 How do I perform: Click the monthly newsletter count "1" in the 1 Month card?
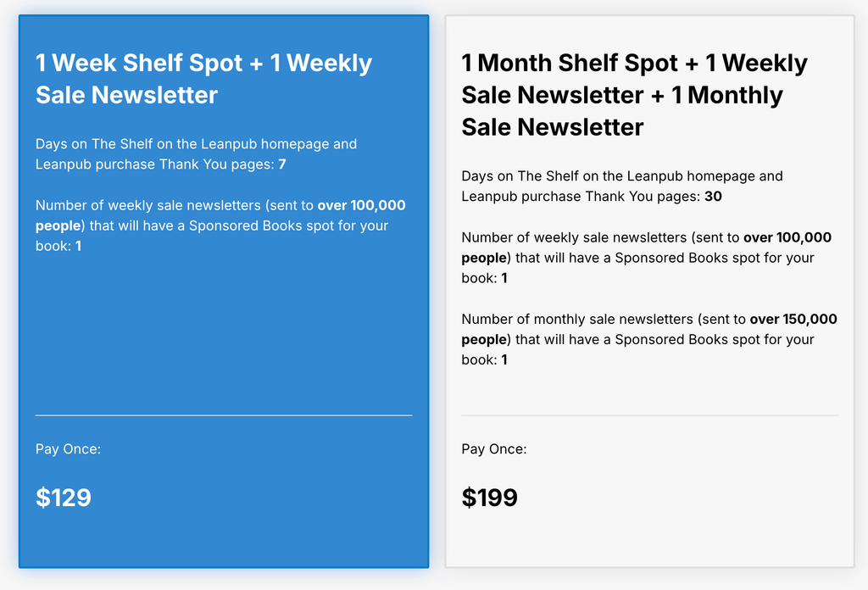(x=504, y=360)
